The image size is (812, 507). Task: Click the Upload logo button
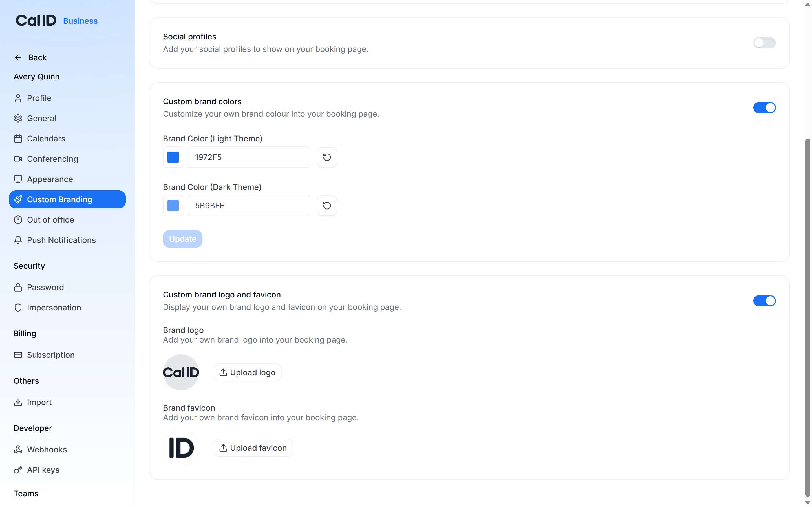click(247, 372)
